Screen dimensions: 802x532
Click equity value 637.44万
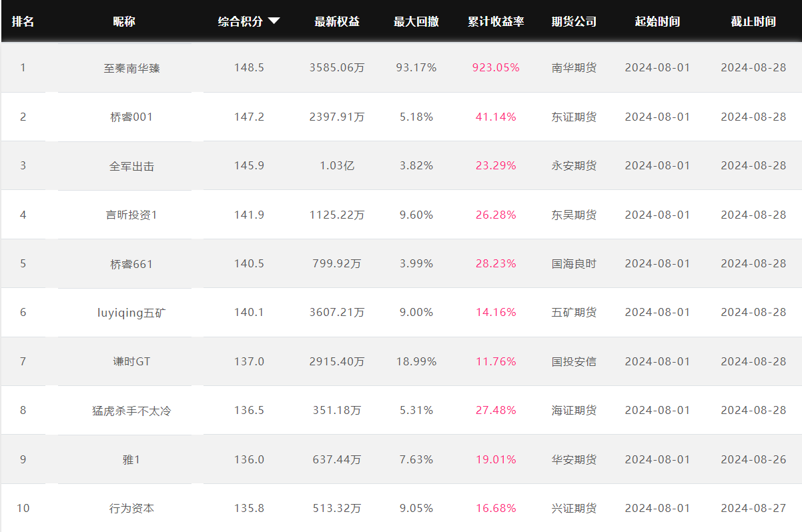337,459
